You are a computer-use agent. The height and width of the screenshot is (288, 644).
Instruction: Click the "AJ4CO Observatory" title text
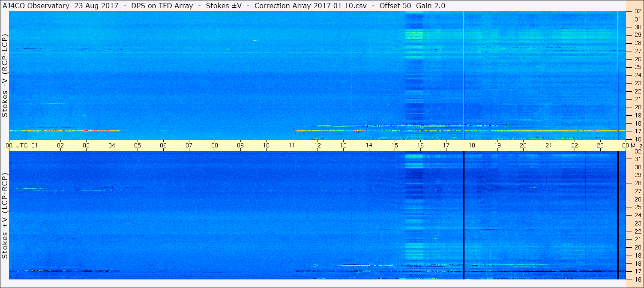[x=36, y=6]
